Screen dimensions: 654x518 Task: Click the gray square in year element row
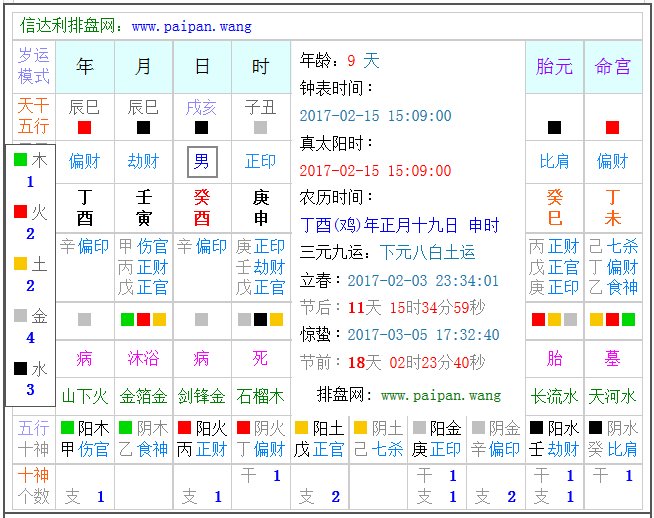click(85, 320)
